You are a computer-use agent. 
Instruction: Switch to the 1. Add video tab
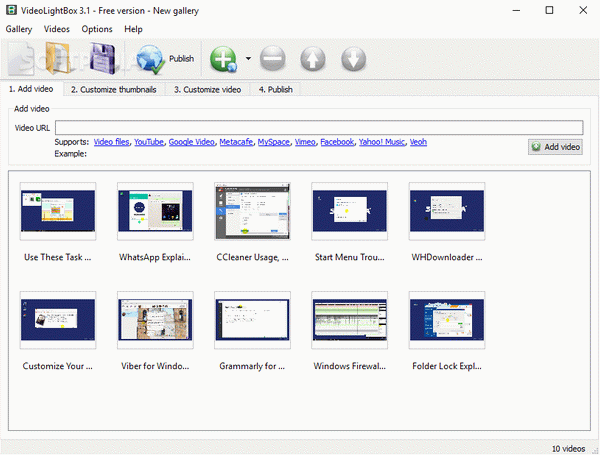31,89
